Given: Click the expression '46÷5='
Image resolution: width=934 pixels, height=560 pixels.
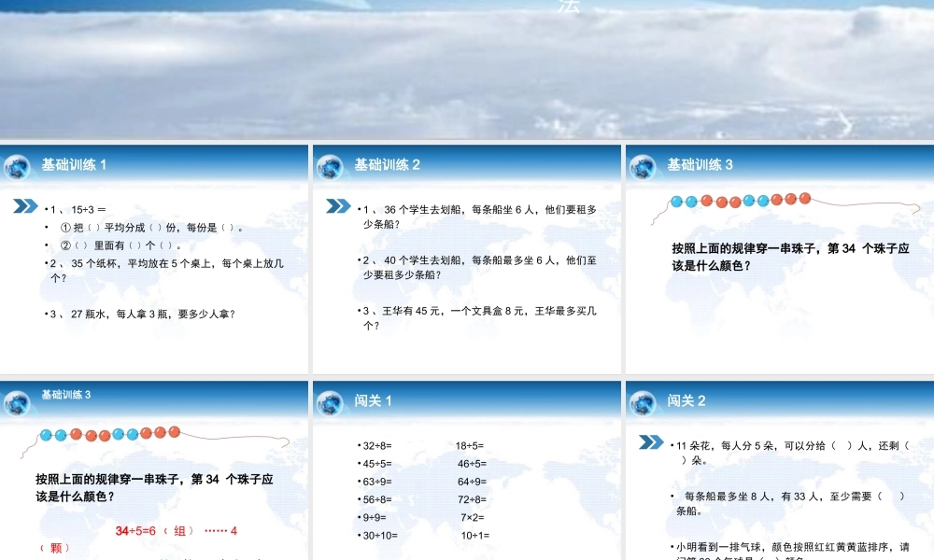Looking at the screenshot, I should (x=472, y=464).
